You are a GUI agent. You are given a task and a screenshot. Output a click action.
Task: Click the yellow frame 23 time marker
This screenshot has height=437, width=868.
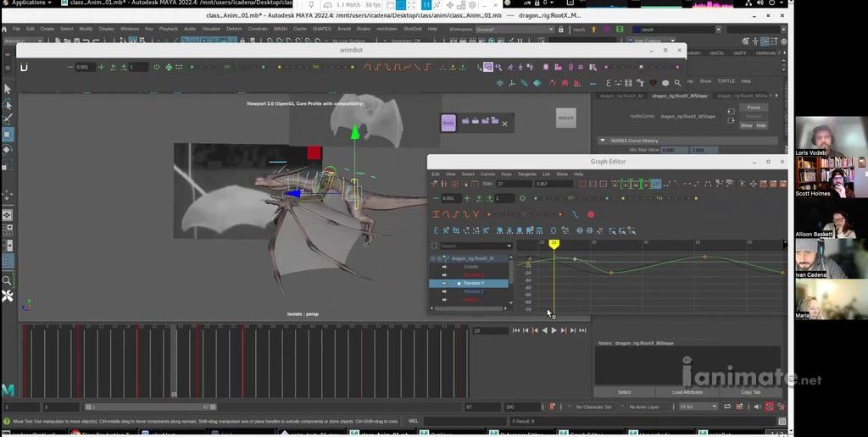tap(554, 243)
